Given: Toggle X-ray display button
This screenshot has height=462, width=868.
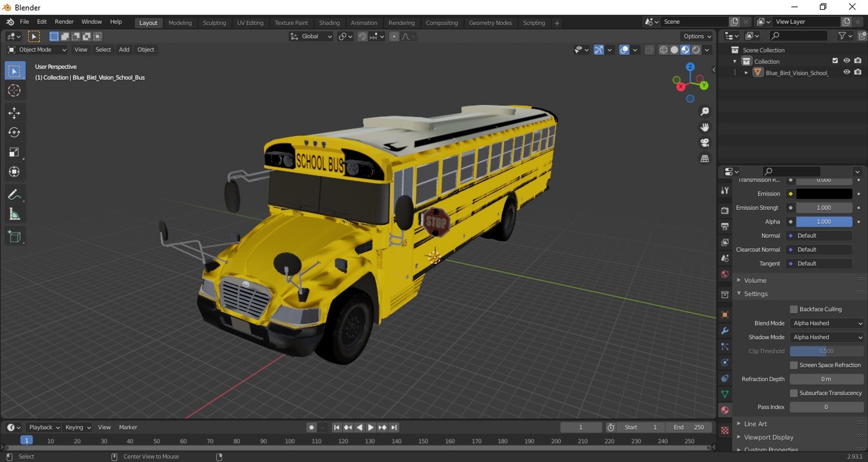Looking at the screenshot, I should tap(649, 50).
